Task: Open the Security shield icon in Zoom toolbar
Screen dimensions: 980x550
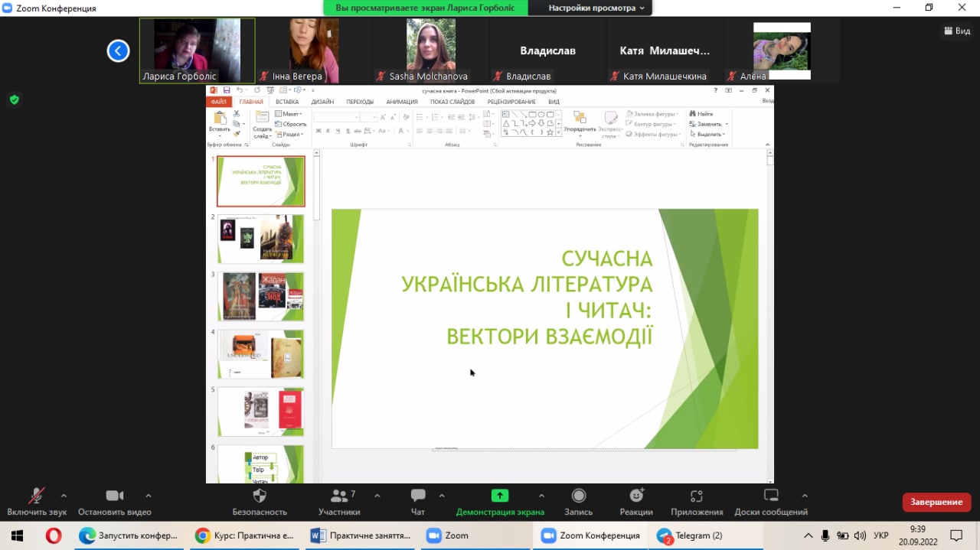Action: click(x=260, y=496)
